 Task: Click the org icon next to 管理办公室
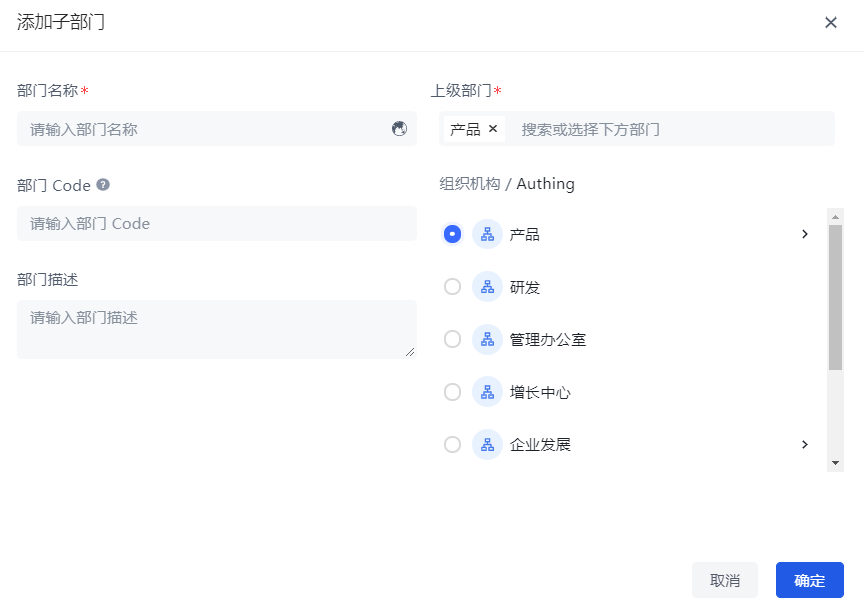pyautogui.click(x=487, y=339)
